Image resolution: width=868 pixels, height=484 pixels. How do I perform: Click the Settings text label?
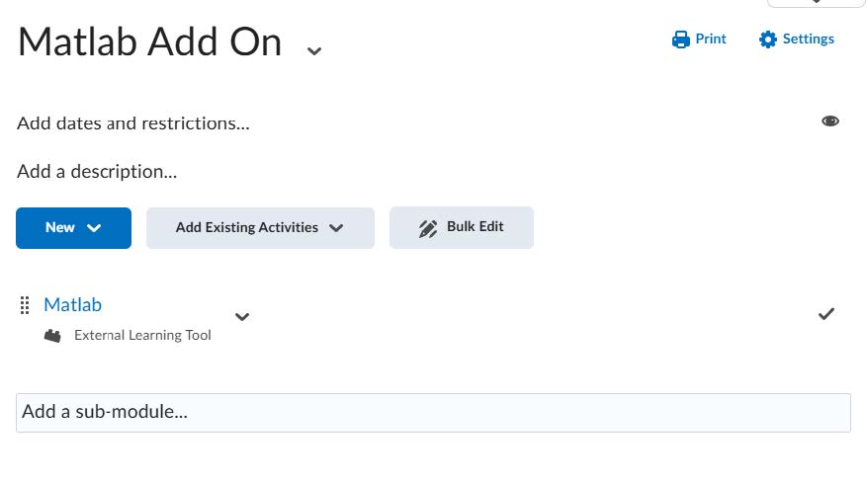point(808,40)
